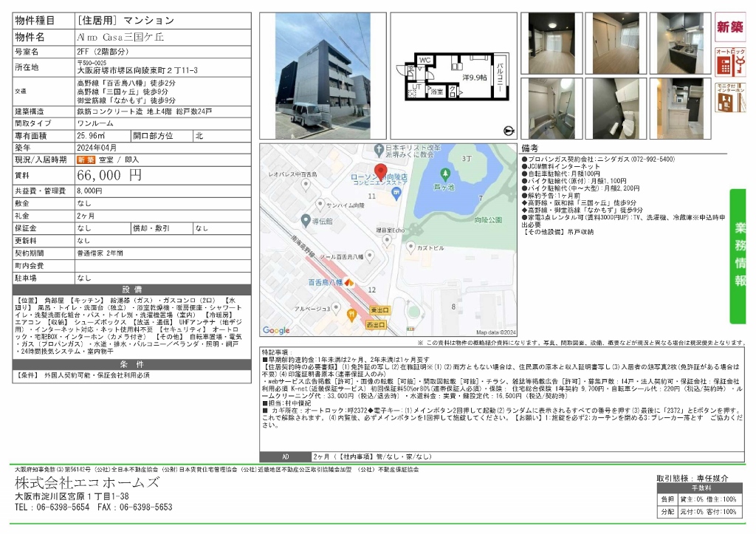Click the 取引態様：専任媒介 text
The height and width of the screenshot is (534, 756).
(x=692, y=478)
